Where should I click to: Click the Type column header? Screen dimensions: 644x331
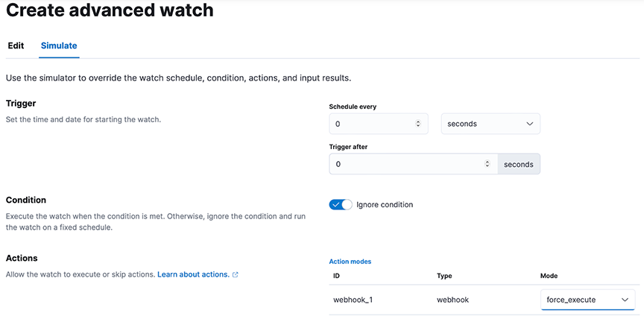(444, 276)
